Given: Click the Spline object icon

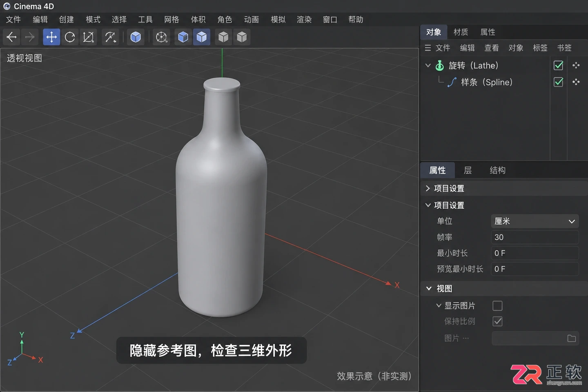Looking at the screenshot, I should pos(452,82).
